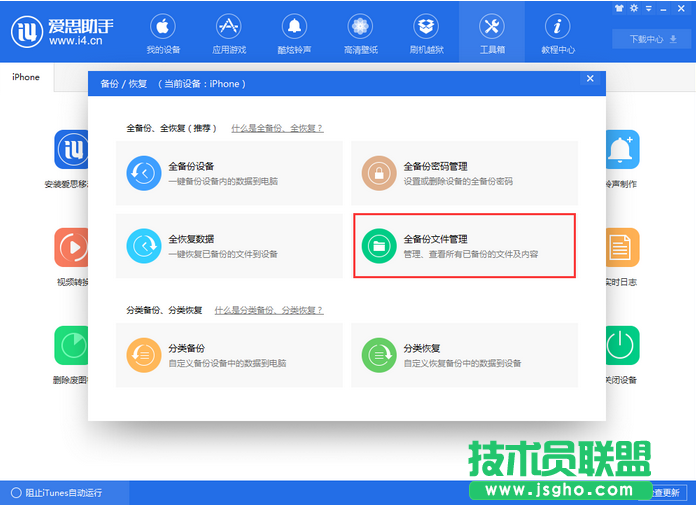Select the iPhone device tab
The height and width of the screenshot is (506, 696).
click(26, 77)
